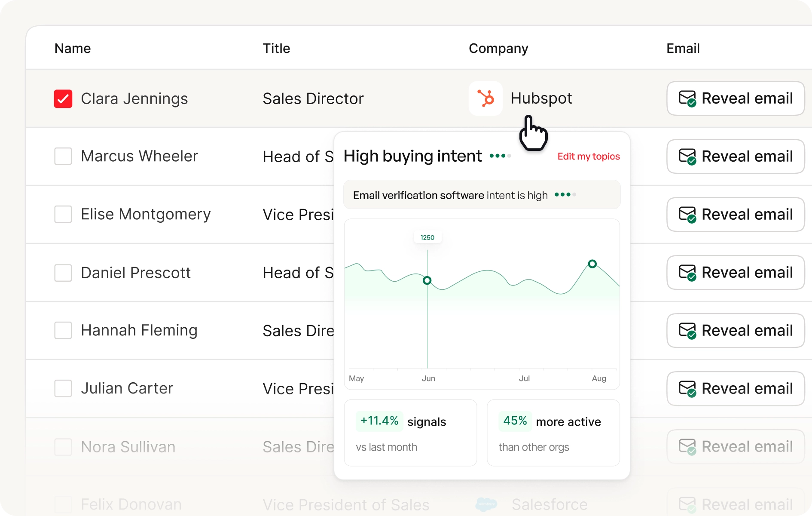
Task: Uncheck the Clara Jennings row checkbox
Action: (x=63, y=98)
